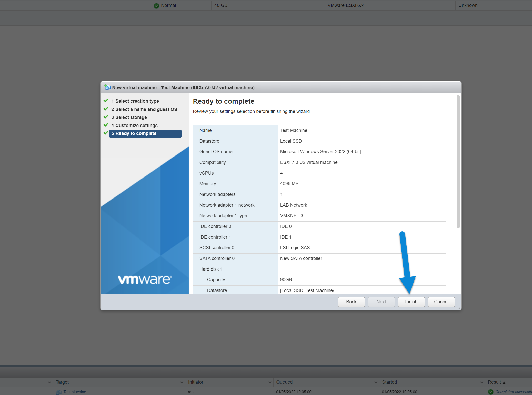The width and height of the screenshot is (532, 395).
Task: Cancel the new virtual machine wizard
Action: coord(441,302)
